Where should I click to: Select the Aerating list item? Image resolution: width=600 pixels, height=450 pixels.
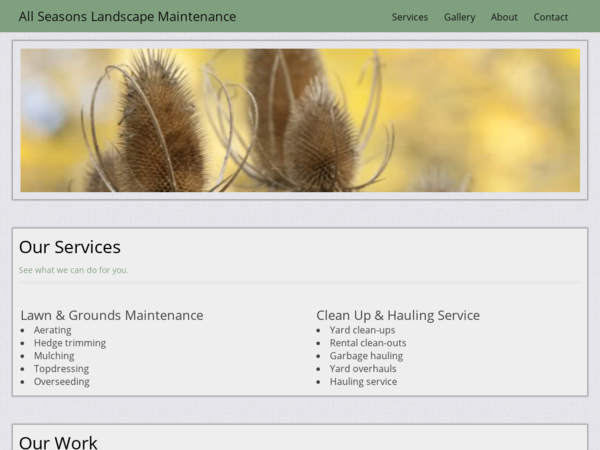coord(52,330)
